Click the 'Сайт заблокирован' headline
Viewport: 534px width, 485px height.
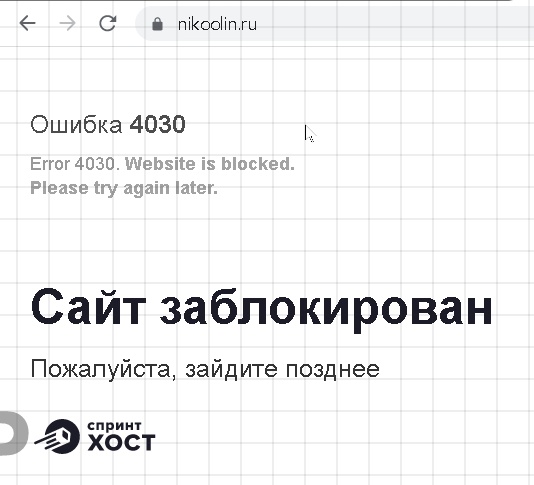pos(261,311)
